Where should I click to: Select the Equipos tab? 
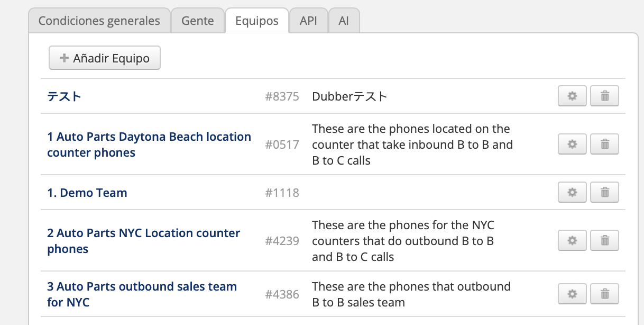(257, 21)
